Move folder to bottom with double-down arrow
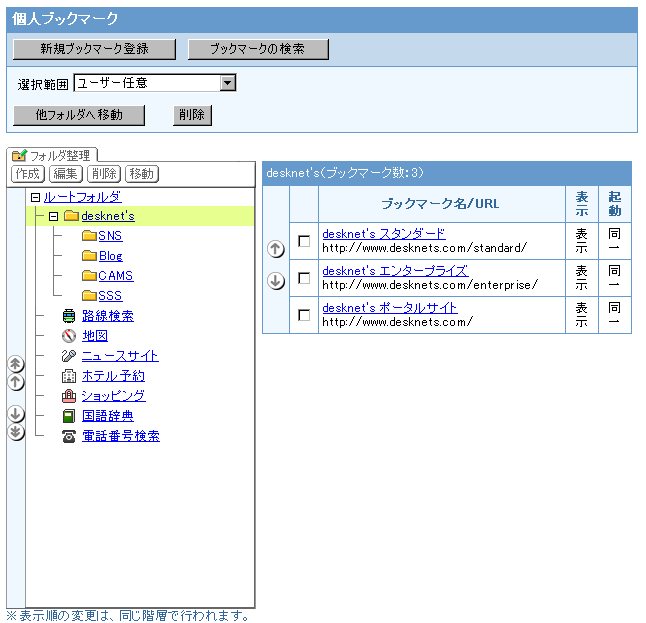 (16, 431)
